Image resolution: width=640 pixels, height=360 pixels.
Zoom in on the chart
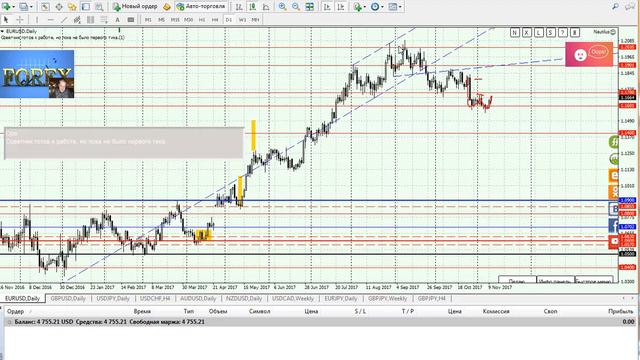coord(282,7)
